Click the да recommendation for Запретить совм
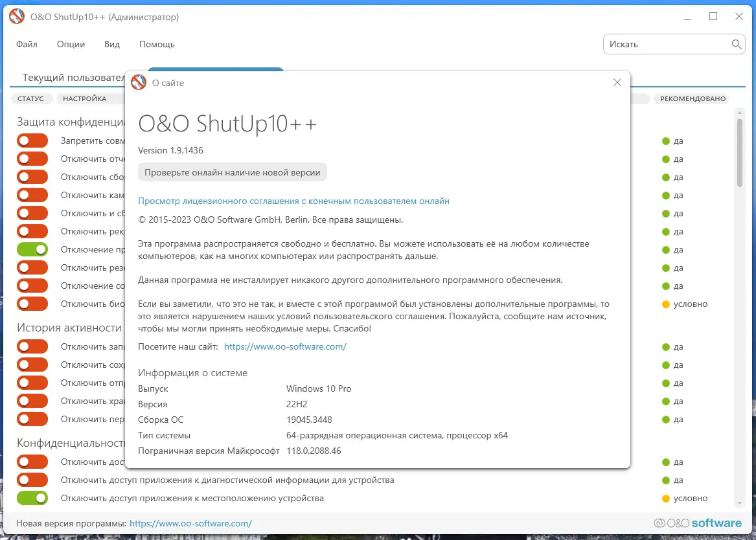Screen dimensions: 756x540 (x=678, y=141)
